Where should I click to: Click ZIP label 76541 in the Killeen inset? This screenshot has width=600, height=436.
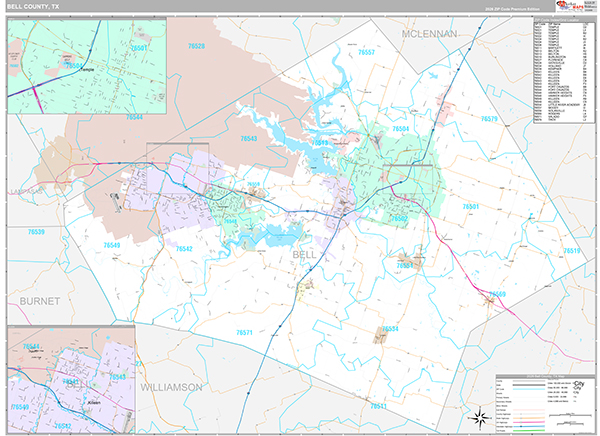pos(70,381)
